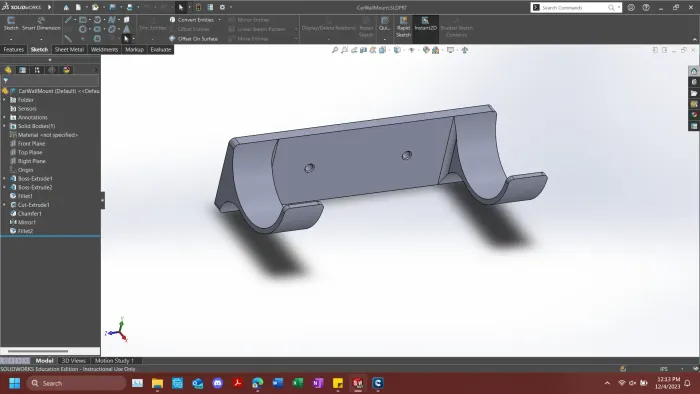Click the Rebuild traffic light icon
Image resolution: width=700 pixels, height=394 pixels.
[198, 7]
